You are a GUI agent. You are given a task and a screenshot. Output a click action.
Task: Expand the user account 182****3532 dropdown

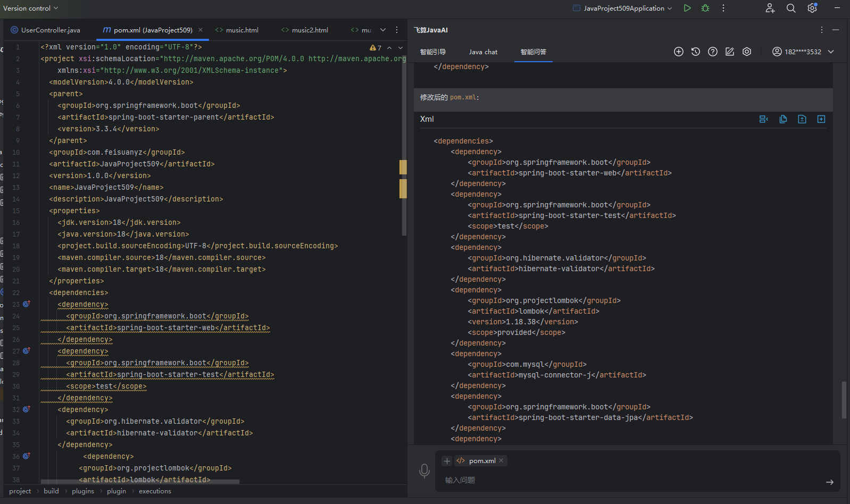click(x=831, y=52)
